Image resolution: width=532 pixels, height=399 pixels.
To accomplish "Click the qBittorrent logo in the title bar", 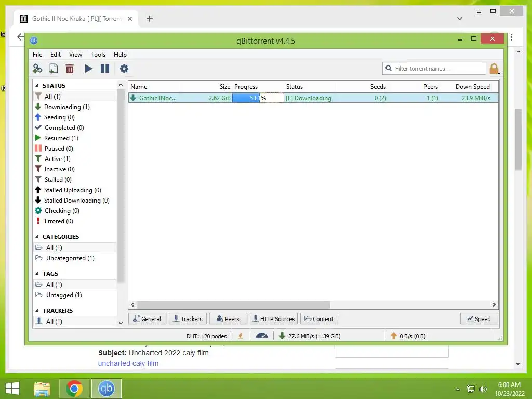I will [x=34, y=41].
